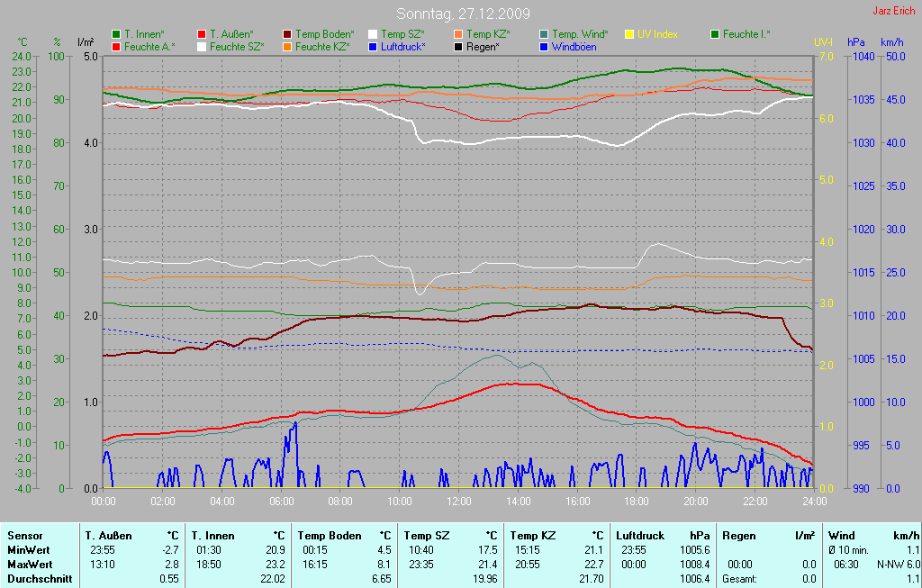
Task: Click the teal Temp. Wind legend square
Action: (x=544, y=34)
